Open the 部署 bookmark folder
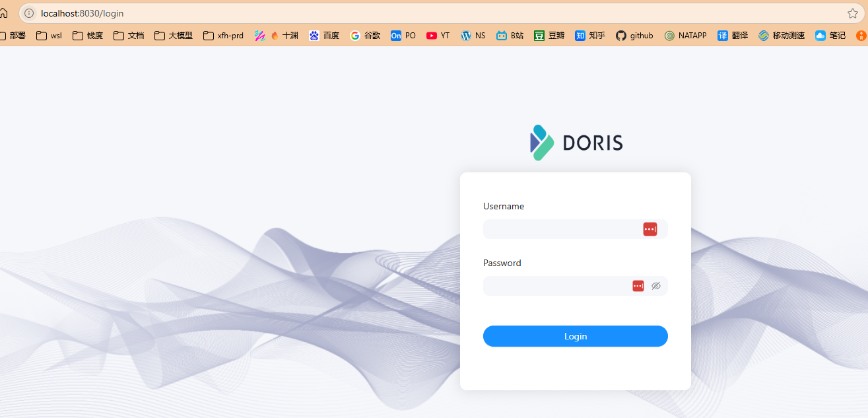The image size is (868, 418). coord(13,36)
